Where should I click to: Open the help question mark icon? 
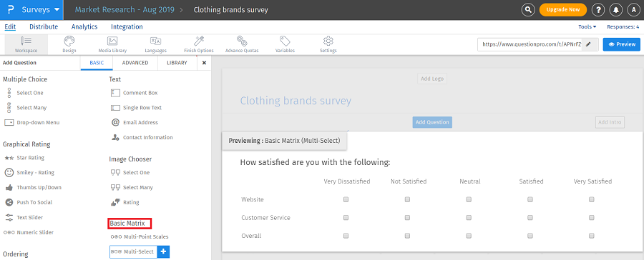pos(598,10)
